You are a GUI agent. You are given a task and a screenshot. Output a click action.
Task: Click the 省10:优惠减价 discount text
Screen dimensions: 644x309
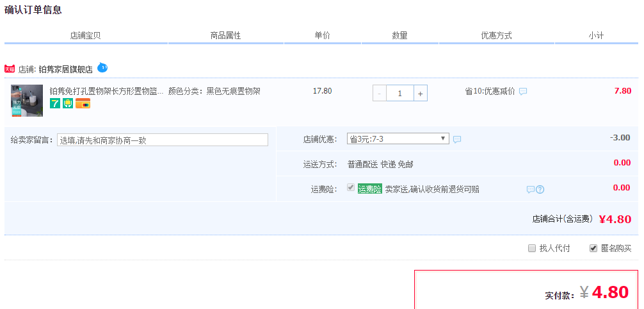click(x=490, y=91)
